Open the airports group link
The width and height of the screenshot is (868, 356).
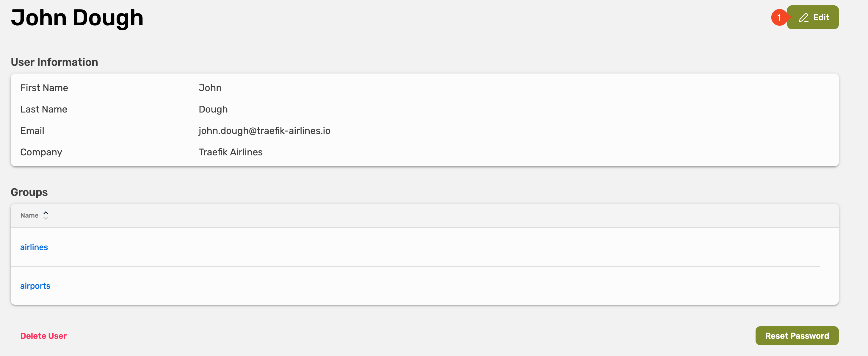click(35, 286)
